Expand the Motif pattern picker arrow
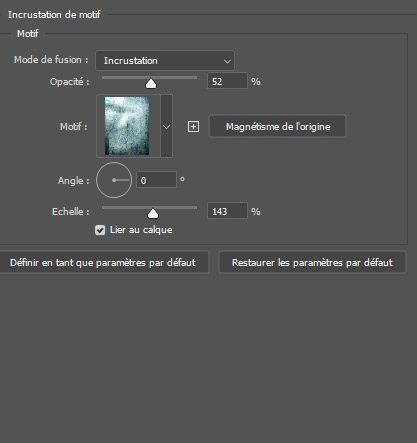 [166, 126]
